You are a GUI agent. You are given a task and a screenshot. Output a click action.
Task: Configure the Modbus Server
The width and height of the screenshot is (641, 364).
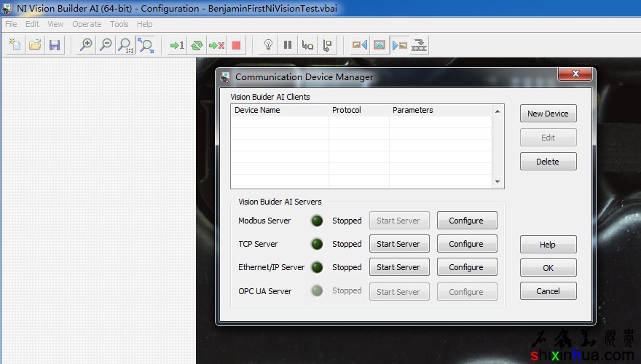[466, 221]
